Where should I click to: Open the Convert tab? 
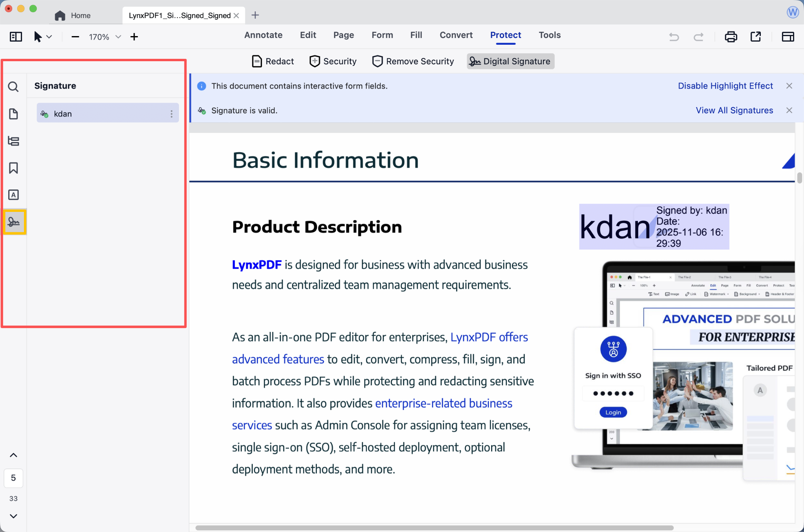tap(456, 35)
